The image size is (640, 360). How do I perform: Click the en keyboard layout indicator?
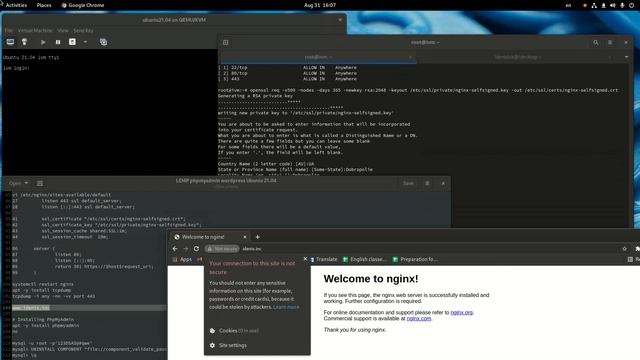coord(568,5)
